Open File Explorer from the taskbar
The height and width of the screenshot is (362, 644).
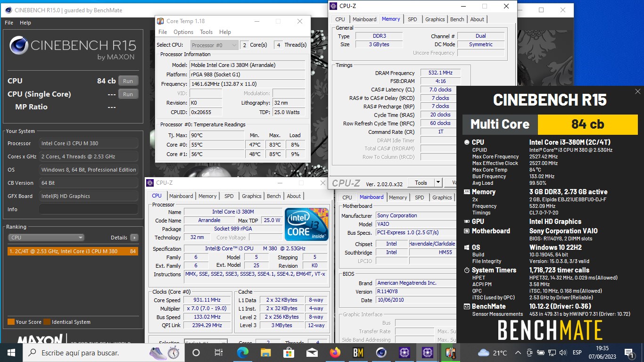[265, 353]
